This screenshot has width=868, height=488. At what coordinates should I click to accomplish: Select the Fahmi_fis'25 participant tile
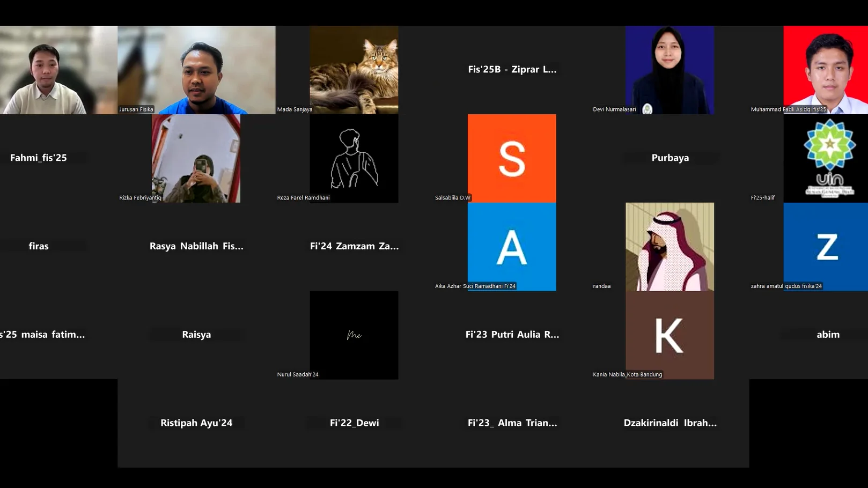point(39,158)
